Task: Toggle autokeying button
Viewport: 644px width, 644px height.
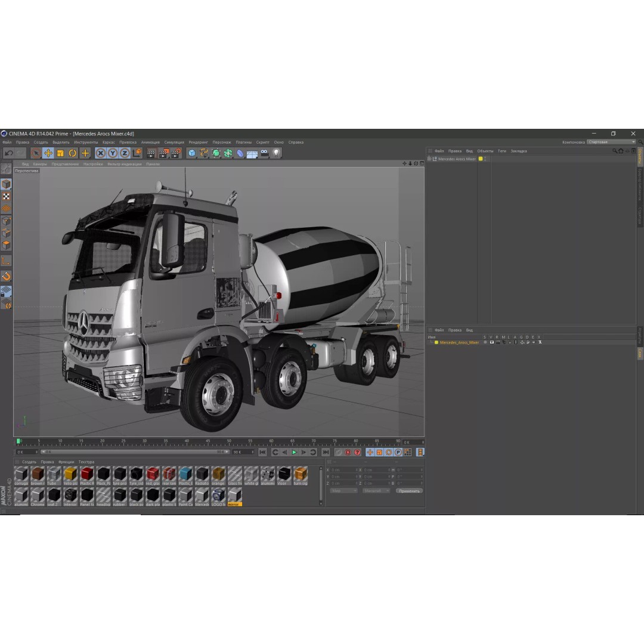Action: coord(348,452)
